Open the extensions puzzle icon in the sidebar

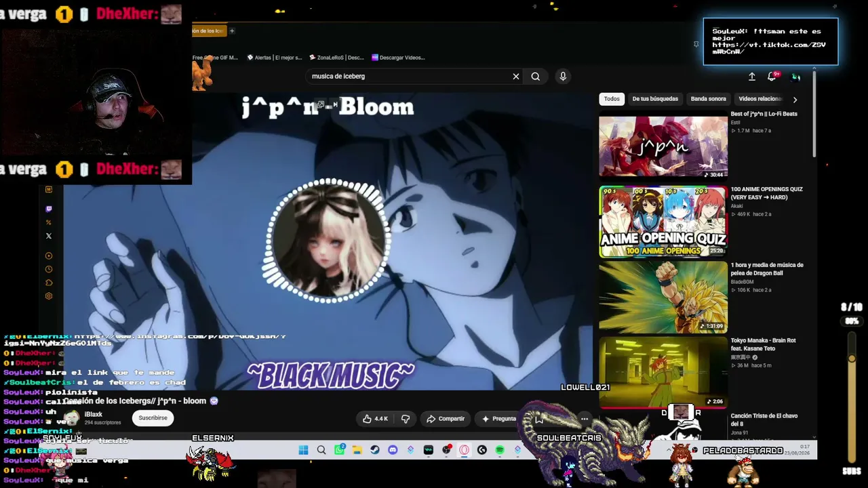point(49,283)
